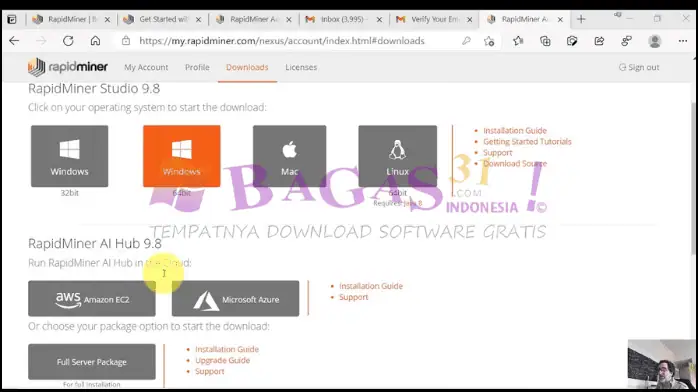The height and width of the screenshot is (392, 698).
Task: Open the Download Source link
Action: point(515,163)
